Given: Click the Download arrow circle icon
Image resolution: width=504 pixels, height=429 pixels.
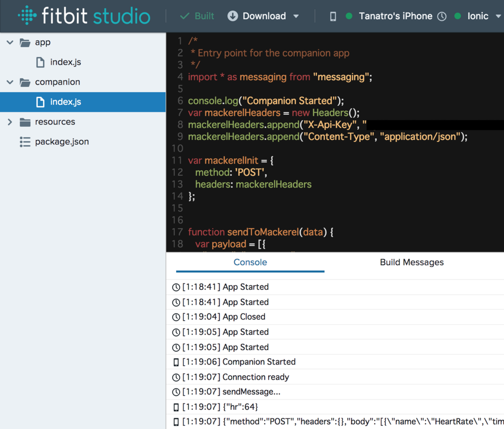Looking at the screenshot, I should coord(233,16).
